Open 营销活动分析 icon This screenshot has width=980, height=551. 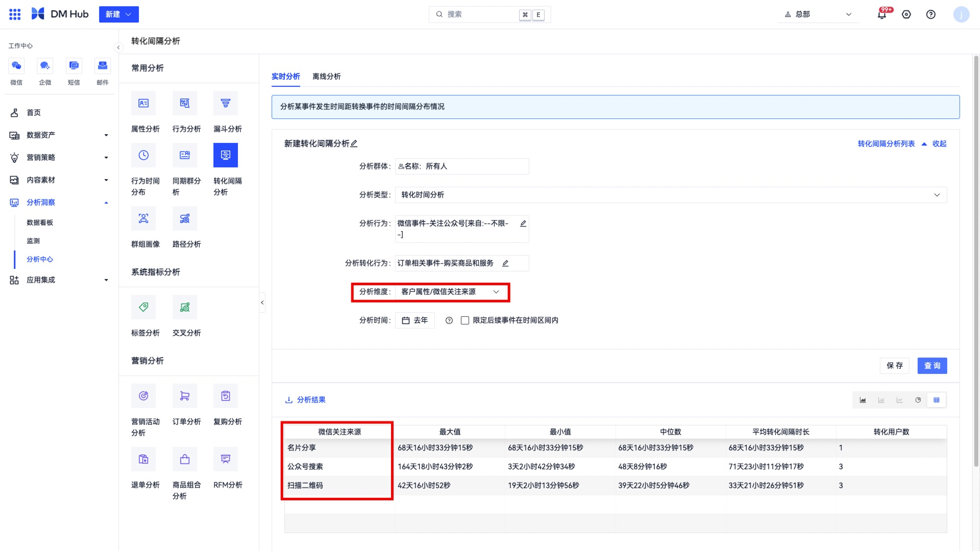pyautogui.click(x=143, y=396)
